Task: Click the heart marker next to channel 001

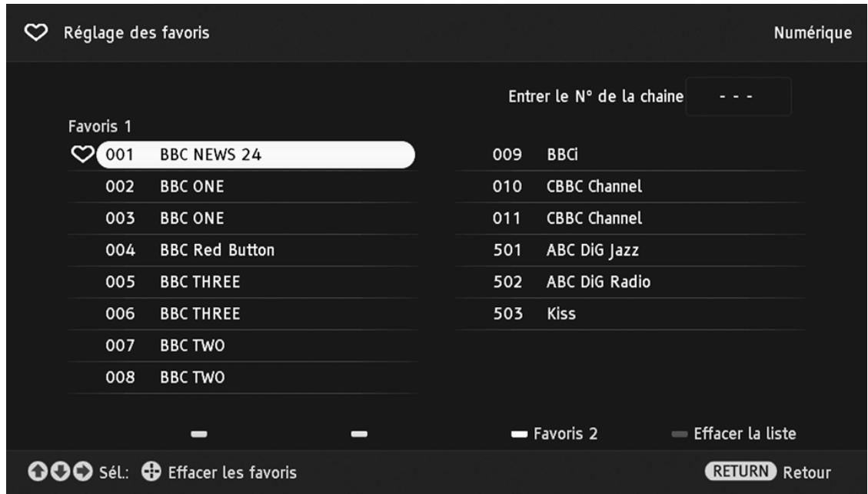Action: coord(82,155)
